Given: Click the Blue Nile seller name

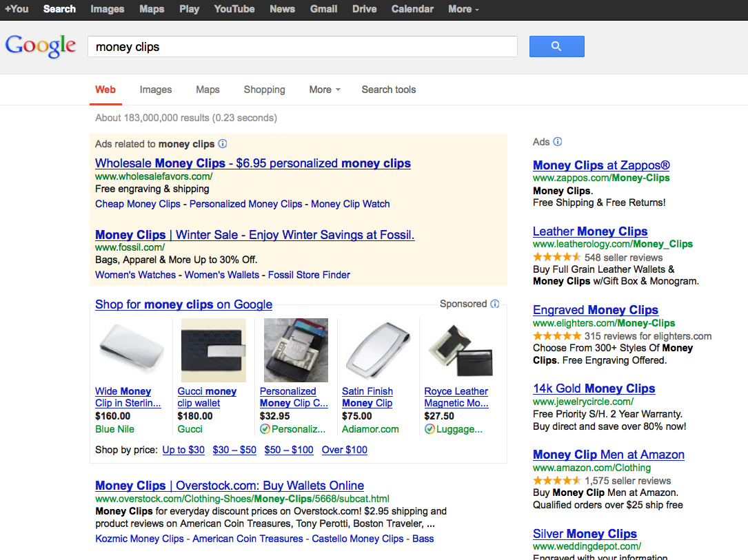Looking at the screenshot, I should tap(114, 429).
